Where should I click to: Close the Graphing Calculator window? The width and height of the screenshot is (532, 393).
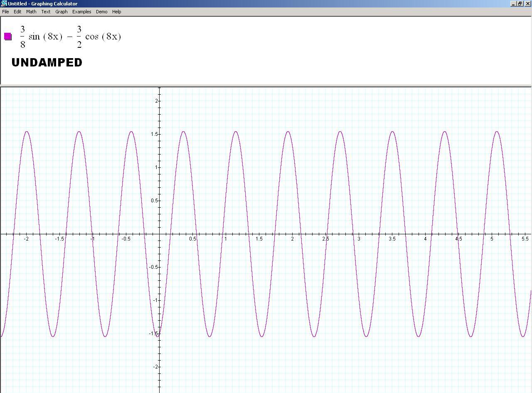pos(528,4)
